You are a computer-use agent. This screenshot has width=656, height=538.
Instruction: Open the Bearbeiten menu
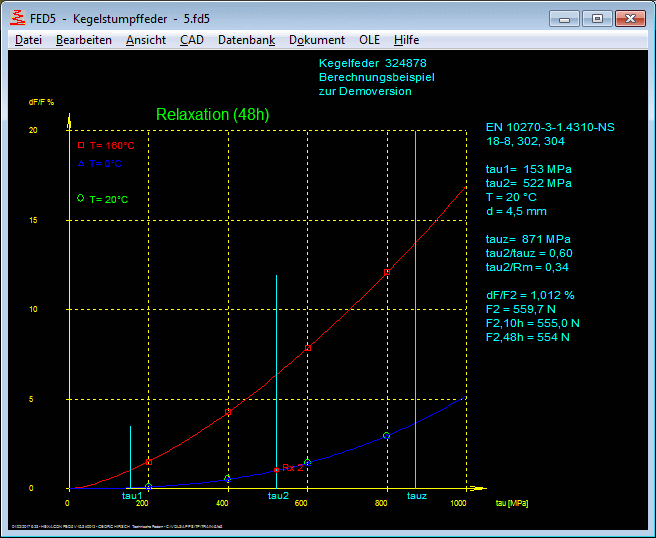click(x=84, y=40)
